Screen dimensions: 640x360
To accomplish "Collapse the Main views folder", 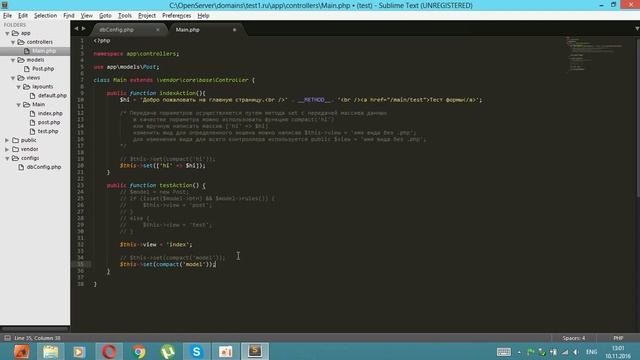I will [19, 104].
